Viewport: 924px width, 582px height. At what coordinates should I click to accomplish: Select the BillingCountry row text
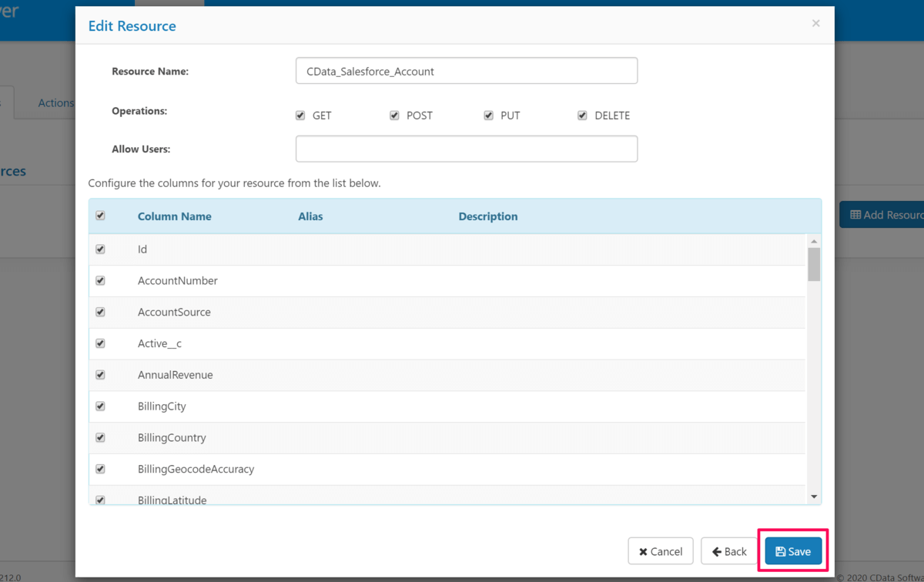172,437
